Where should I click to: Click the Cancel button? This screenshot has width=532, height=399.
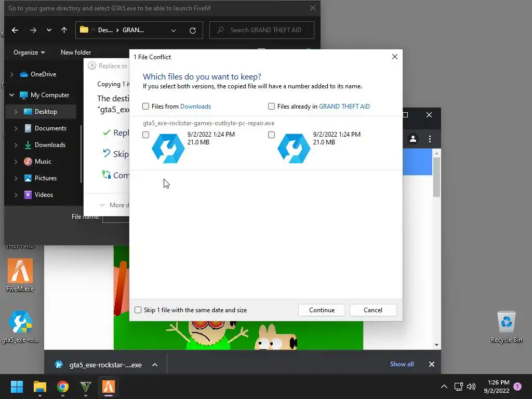(x=373, y=310)
